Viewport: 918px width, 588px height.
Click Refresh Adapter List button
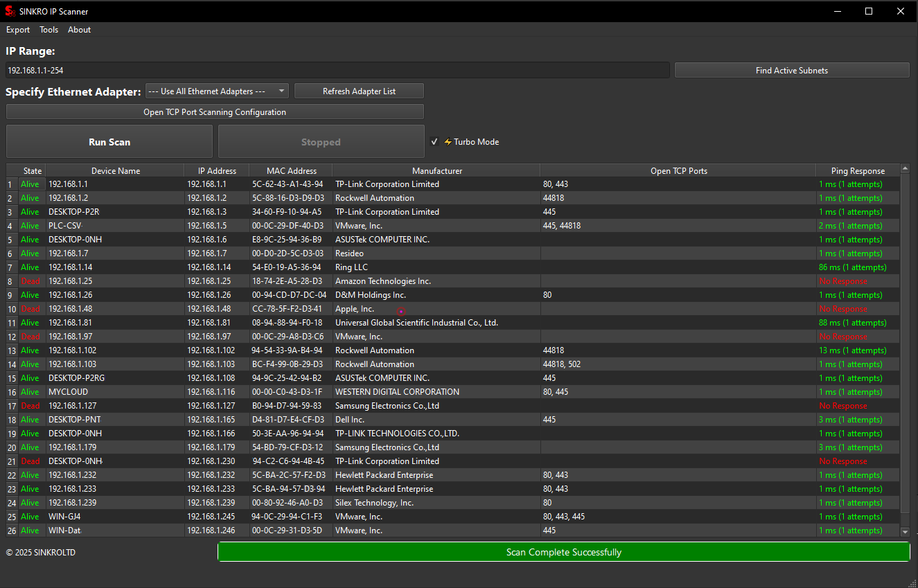(x=359, y=91)
